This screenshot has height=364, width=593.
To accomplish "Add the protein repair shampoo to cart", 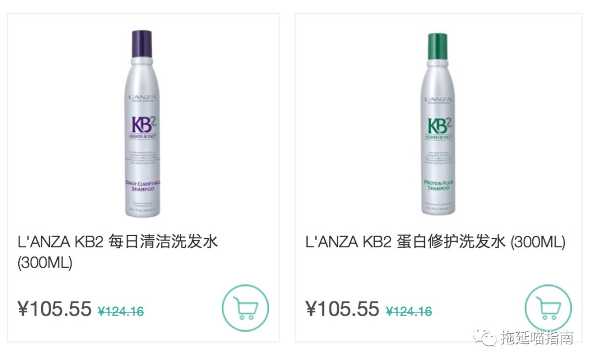I will click(x=548, y=308).
